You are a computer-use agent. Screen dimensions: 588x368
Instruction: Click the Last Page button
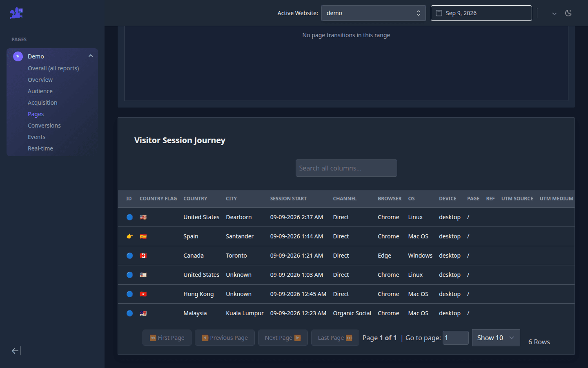[x=335, y=338]
